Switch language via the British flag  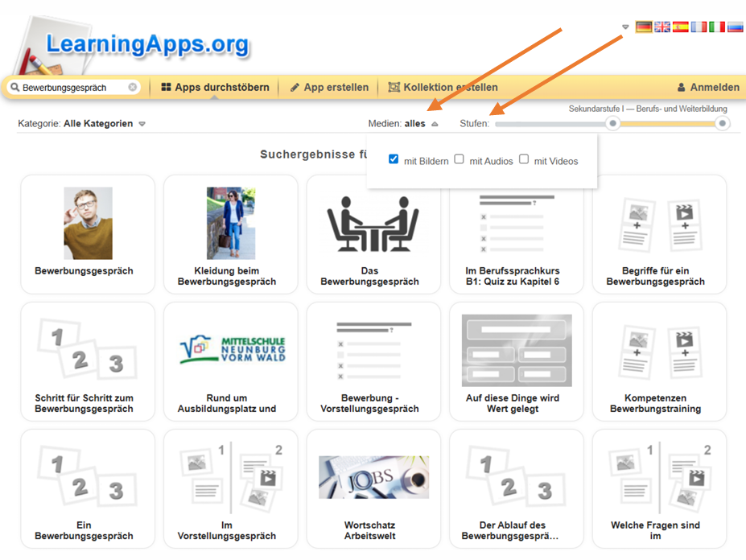[662, 27]
